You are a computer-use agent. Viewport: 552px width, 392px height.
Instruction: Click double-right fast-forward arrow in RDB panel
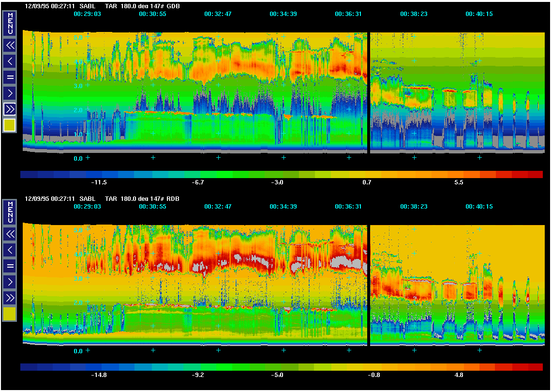coord(10,297)
